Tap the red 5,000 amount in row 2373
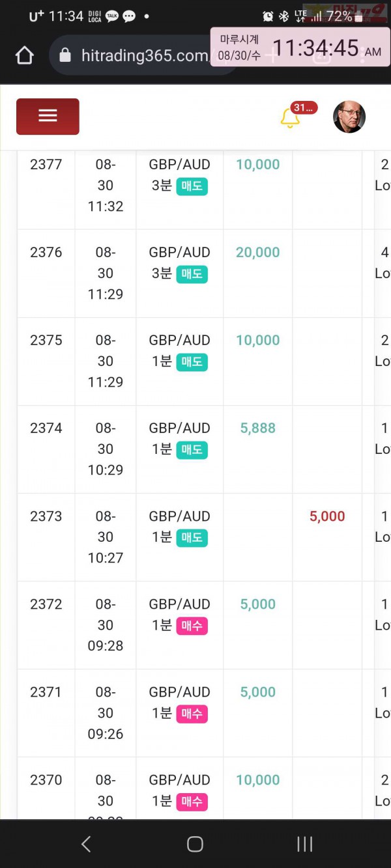 point(327,516)
